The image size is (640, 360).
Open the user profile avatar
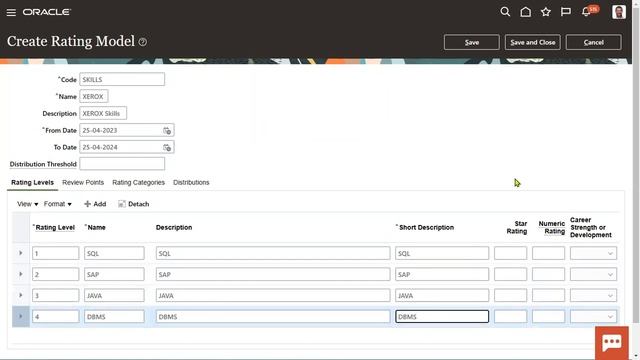[x=619, y=12]
